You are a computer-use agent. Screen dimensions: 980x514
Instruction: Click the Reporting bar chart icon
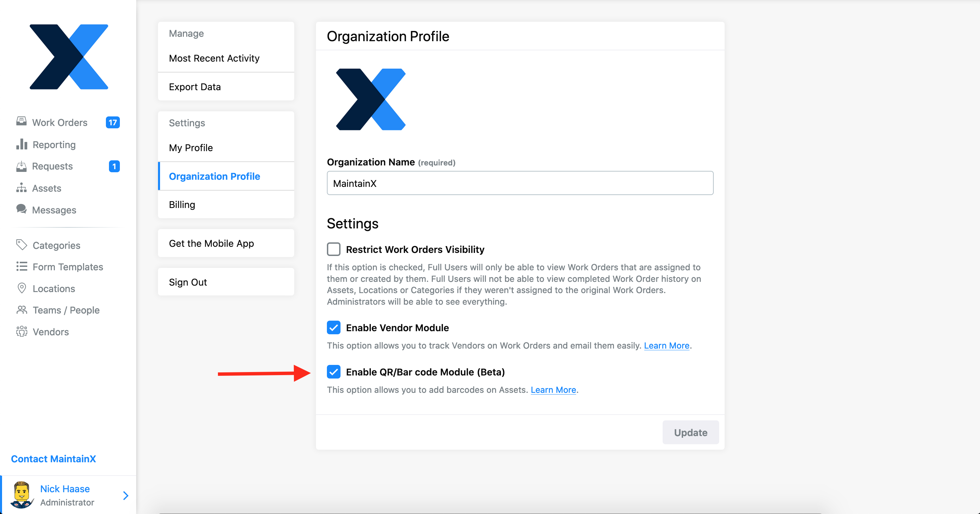[22, 144]
